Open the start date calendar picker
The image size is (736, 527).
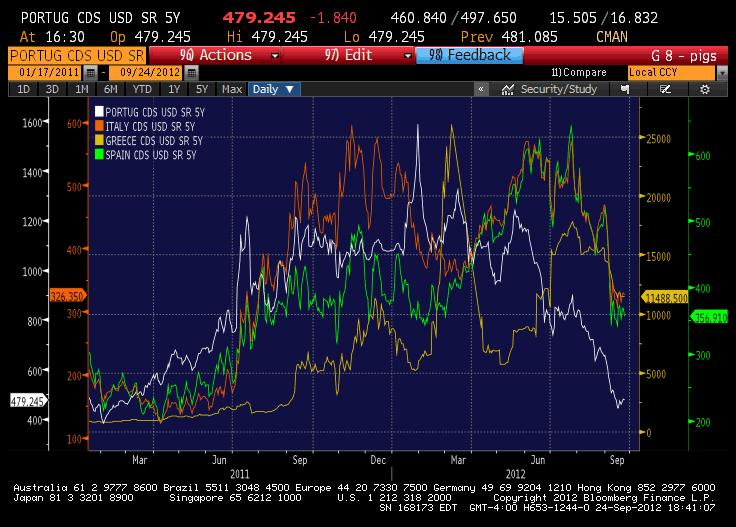coord(91,73)
